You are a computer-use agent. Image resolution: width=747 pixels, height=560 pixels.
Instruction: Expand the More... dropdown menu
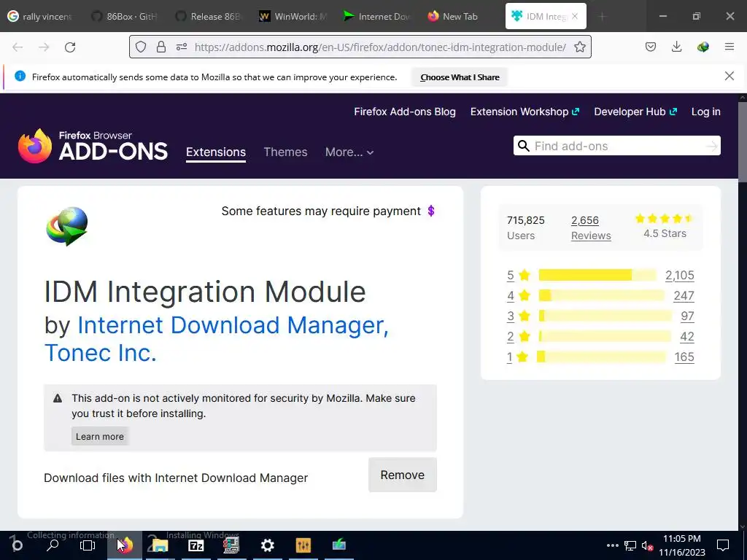click(x=349, y=152)
